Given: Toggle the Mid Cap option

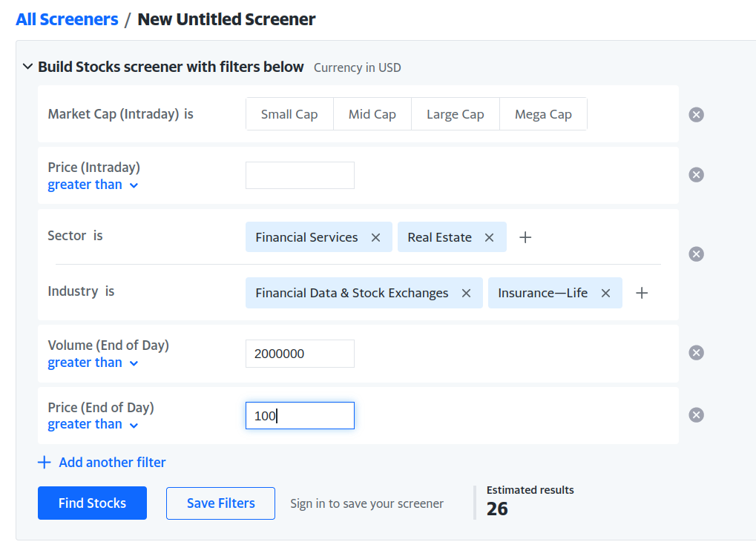Looking at the screenshot, I should coord(372,114).
